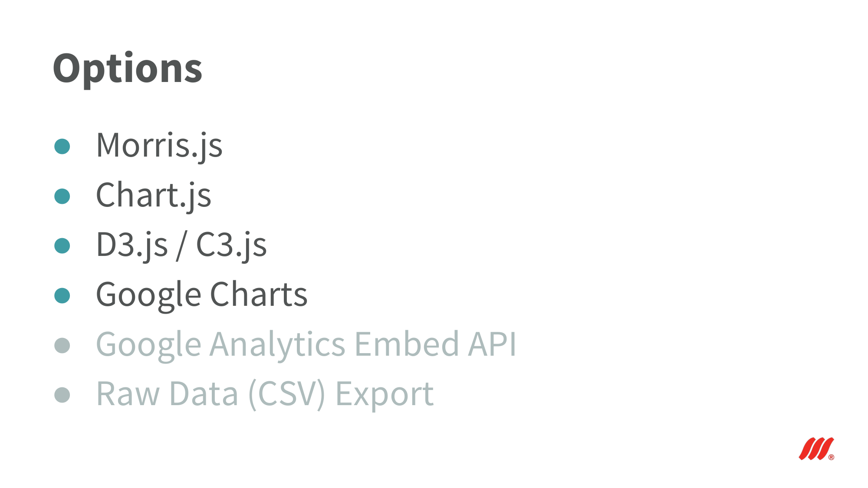Click the Options slide title
This screenshot has width=868, height=488.
128,69
